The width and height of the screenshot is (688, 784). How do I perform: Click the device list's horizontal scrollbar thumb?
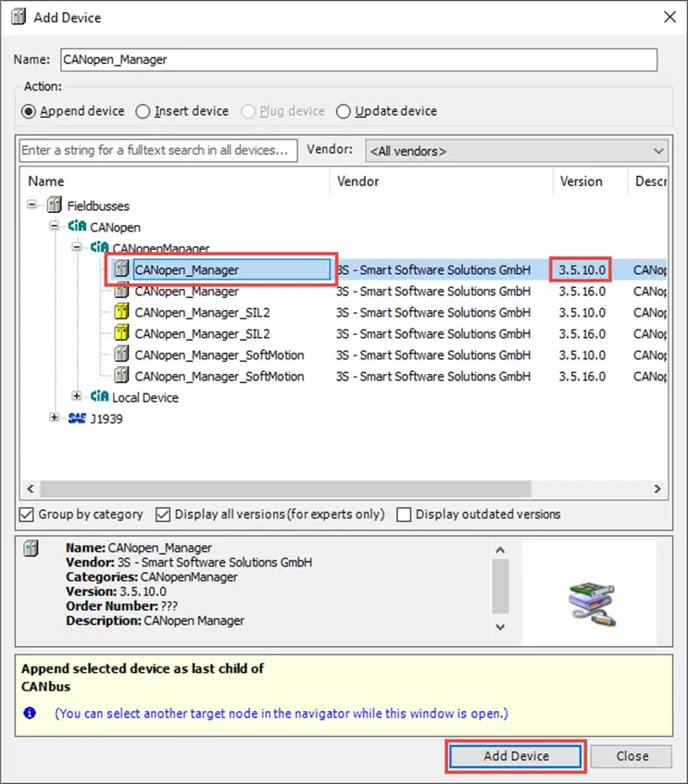285,489
